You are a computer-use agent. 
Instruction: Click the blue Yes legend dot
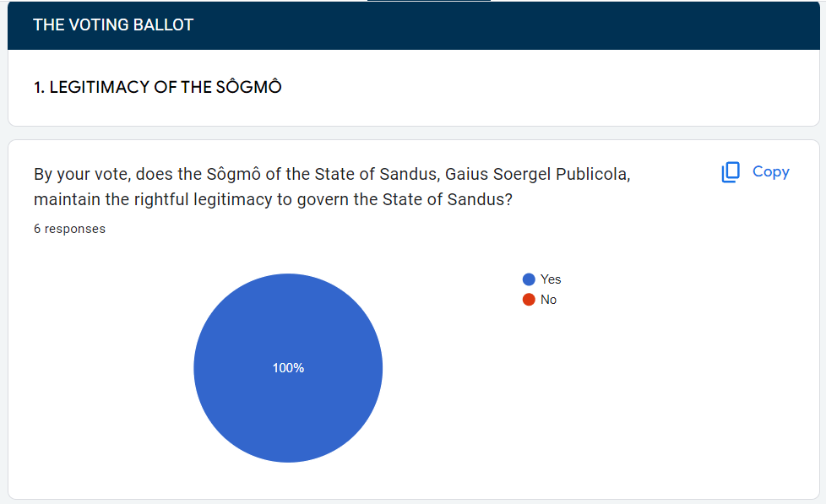point(529,279)
